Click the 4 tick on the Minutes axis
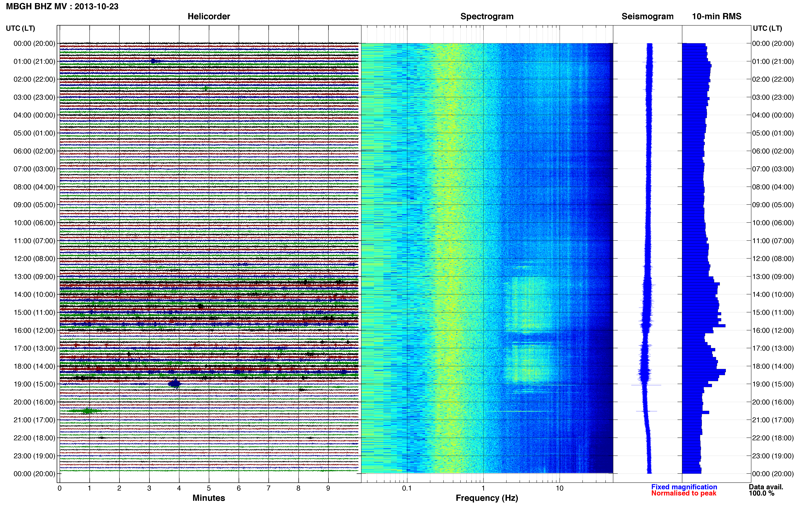 [179, 488]
